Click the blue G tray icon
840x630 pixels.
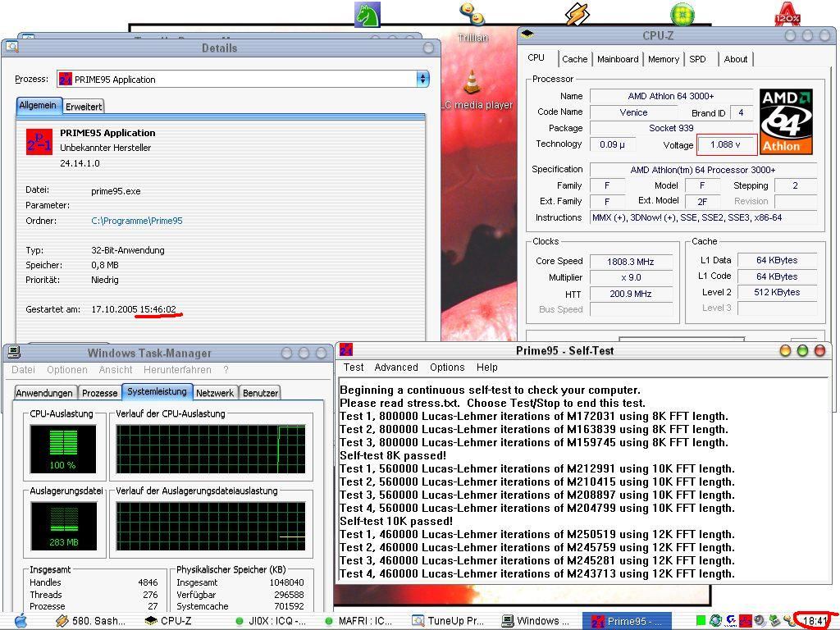(x=731, y=620)
